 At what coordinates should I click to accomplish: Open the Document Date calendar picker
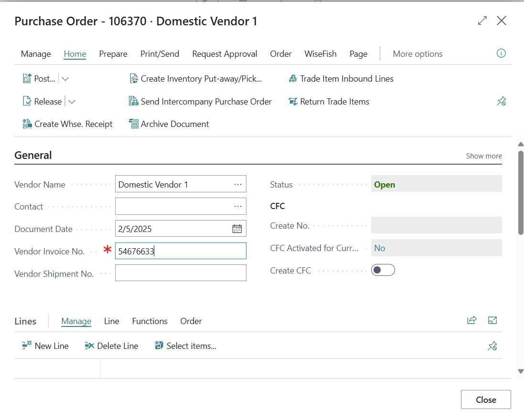pos(237,229)
